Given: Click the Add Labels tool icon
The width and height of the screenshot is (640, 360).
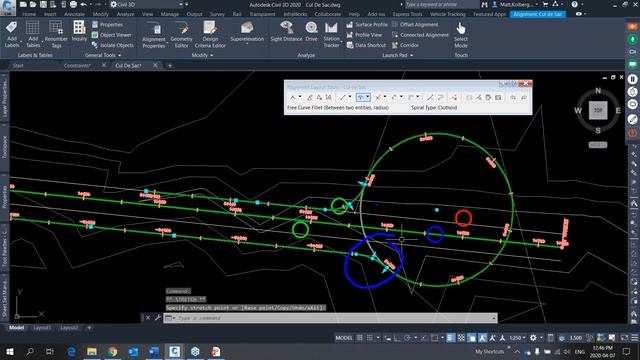Looking at the screenshot, I should click(12, 27).
